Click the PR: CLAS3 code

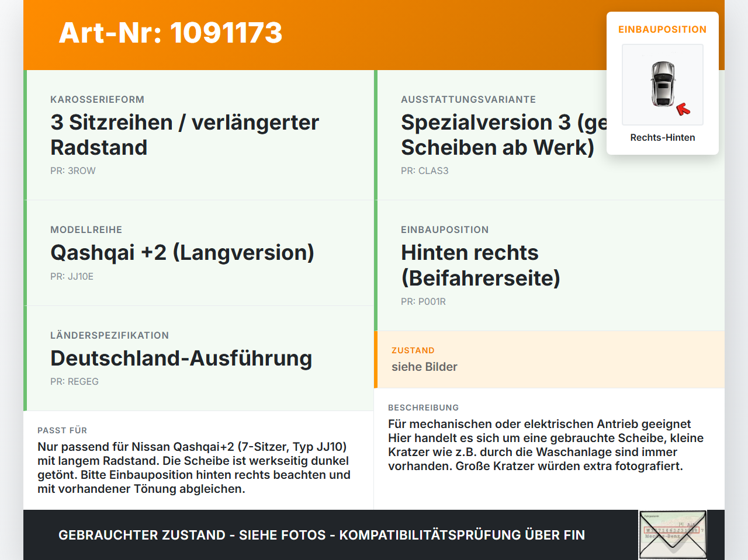[x=425, y=171]
